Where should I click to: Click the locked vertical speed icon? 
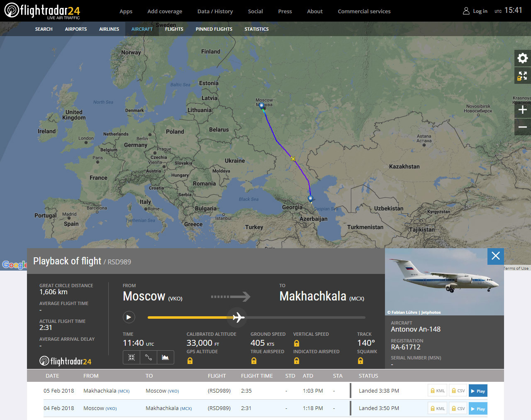[297, 343]
